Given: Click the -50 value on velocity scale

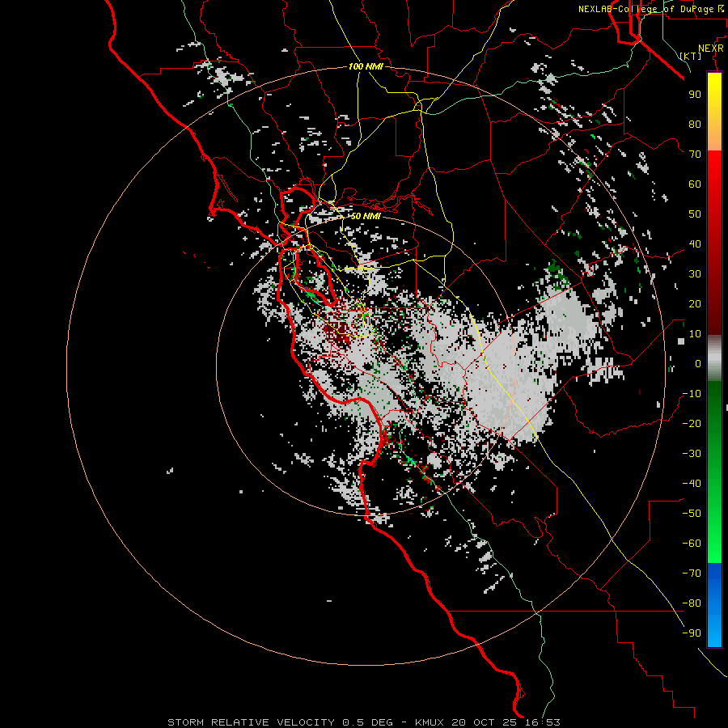Looking at the screenshot, I should click(692, 514).
